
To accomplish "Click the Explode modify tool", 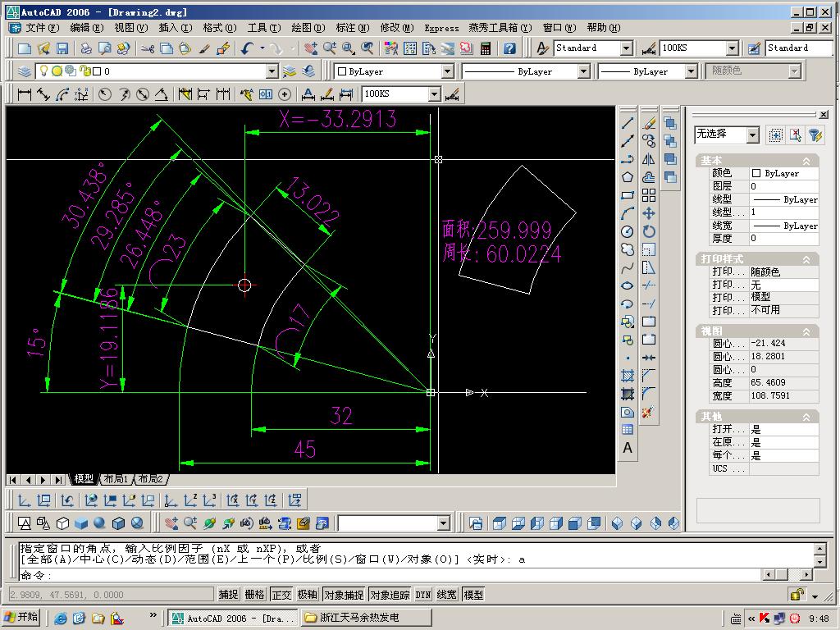I will [649, 412].
